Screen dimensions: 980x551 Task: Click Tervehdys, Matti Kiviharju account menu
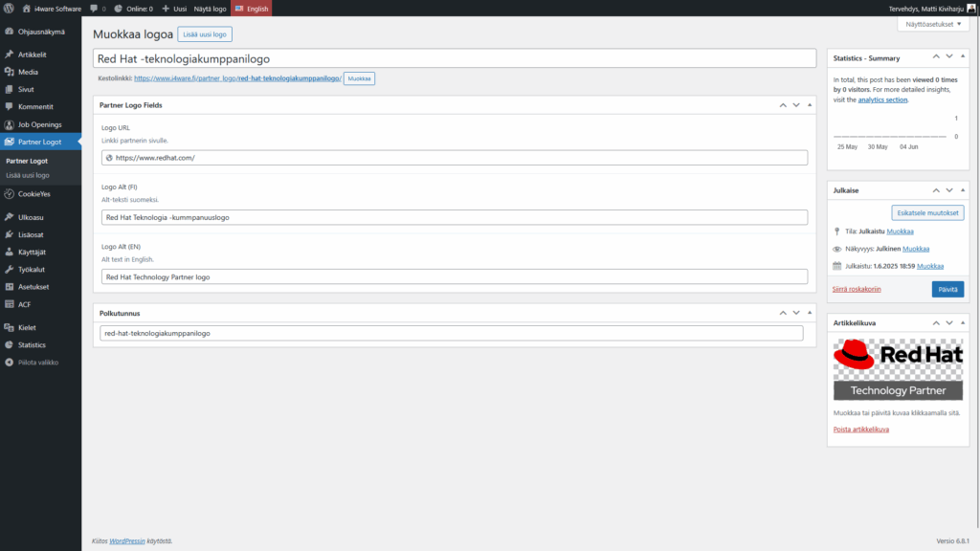[x=931, y=9]
